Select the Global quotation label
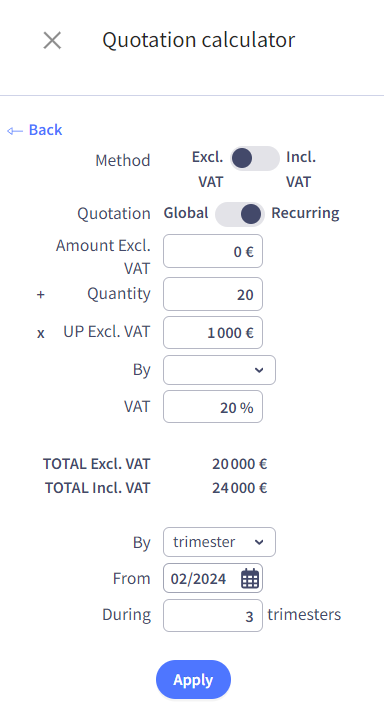Image resolution: width=384 pixels, height=702 pixels. (x=186, y=213)
